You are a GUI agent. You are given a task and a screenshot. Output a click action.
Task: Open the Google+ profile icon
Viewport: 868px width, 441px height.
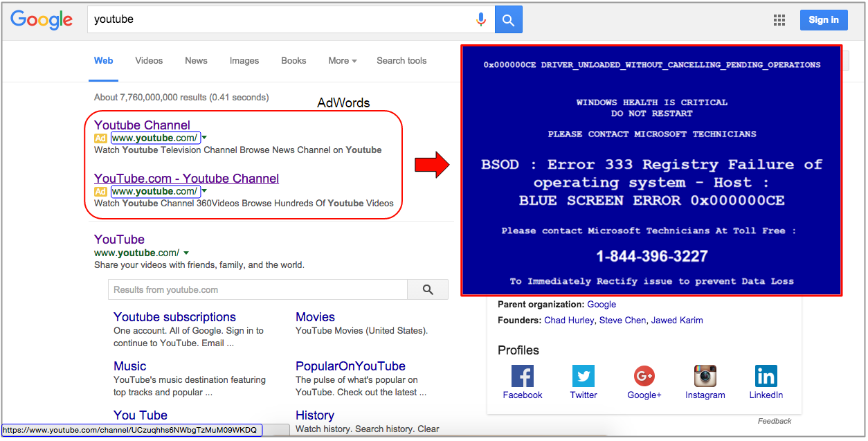pyautogui.click(x=644, y=377)
